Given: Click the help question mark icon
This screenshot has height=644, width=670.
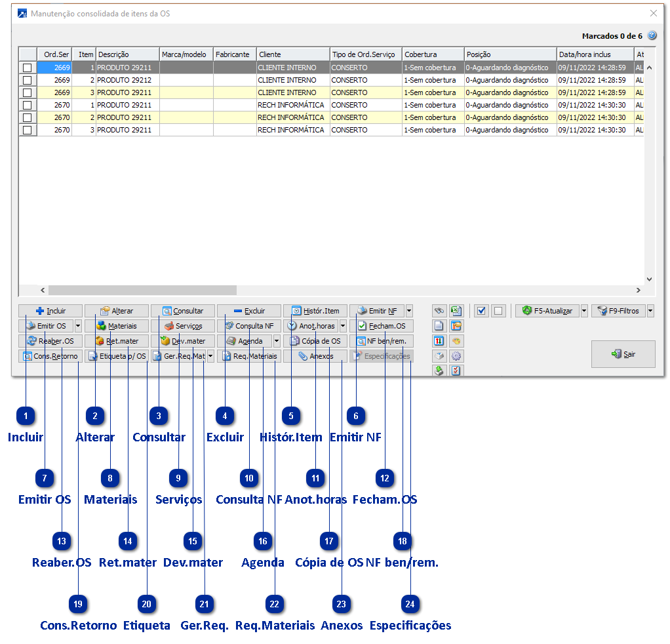Looking at the screenshot, I should [x=652, y=36].
